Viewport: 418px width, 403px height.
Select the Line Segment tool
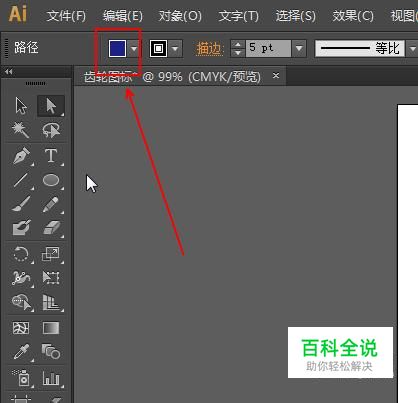point(21,180)
